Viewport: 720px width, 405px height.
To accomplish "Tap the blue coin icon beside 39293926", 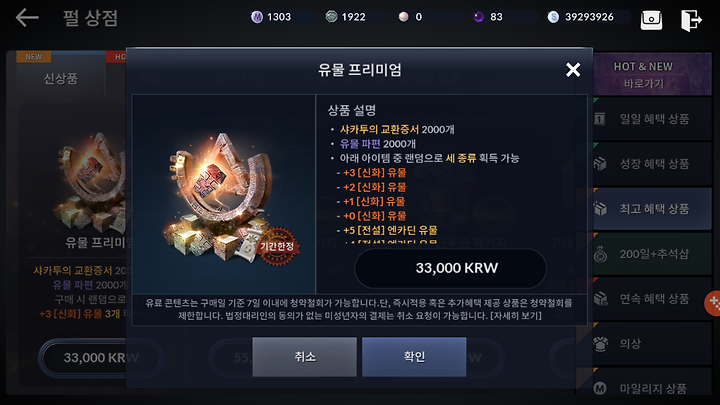I will coord(553,17).
